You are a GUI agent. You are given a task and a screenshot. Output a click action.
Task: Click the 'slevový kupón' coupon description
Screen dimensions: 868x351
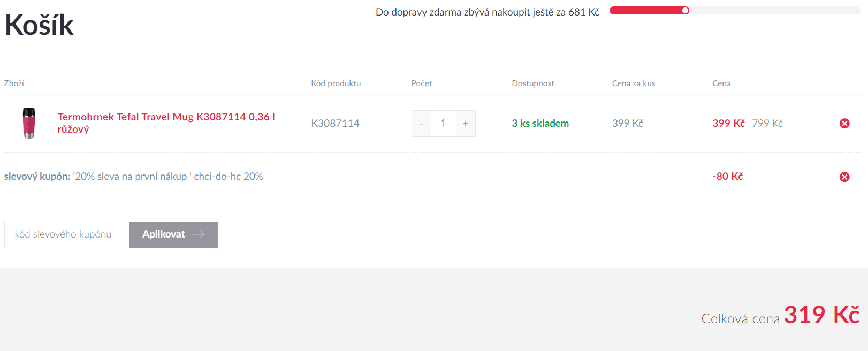(133, 177)
